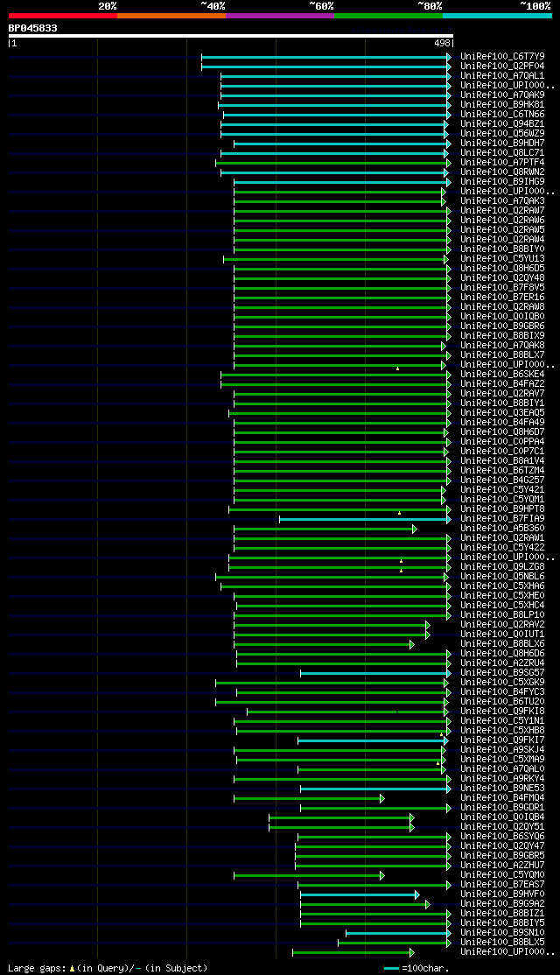
Task: Select the UniRef100_B6SKE4 label
Action: tap(503, 375)
